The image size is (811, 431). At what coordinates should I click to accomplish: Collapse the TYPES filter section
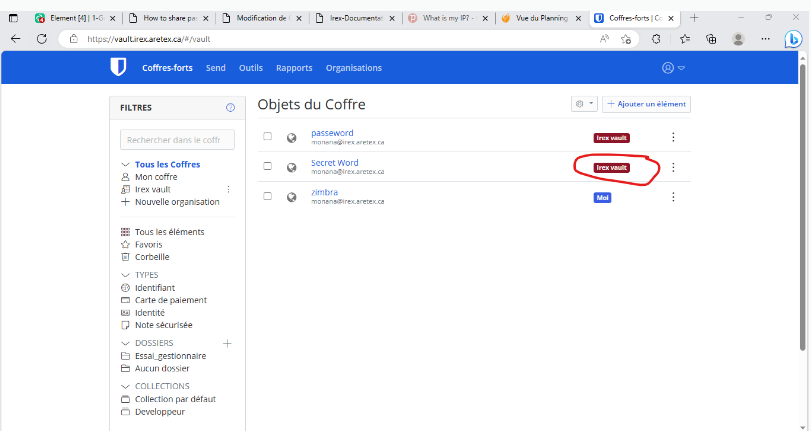[125, 275]
